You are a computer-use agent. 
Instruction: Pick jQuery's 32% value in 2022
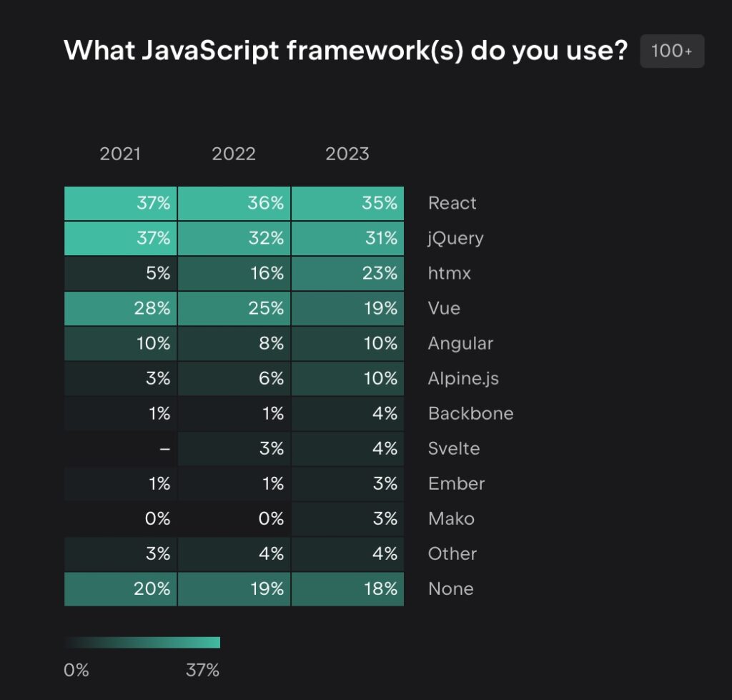(234, 238)
